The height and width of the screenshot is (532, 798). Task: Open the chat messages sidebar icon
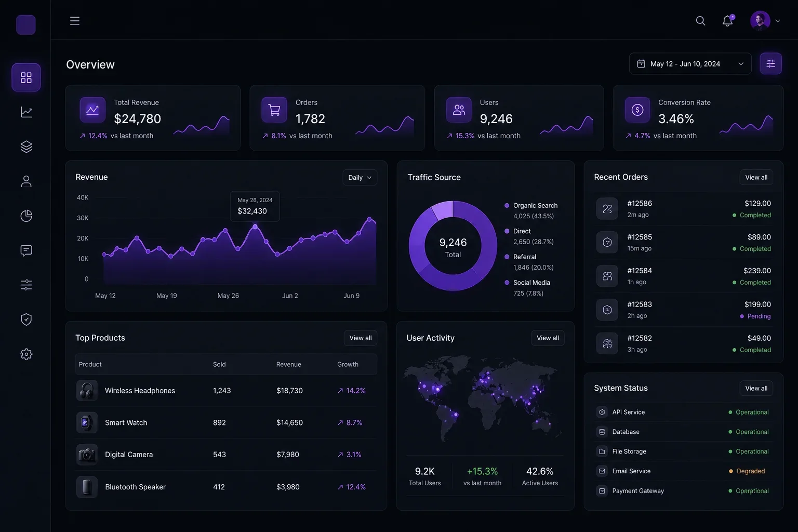26,251
